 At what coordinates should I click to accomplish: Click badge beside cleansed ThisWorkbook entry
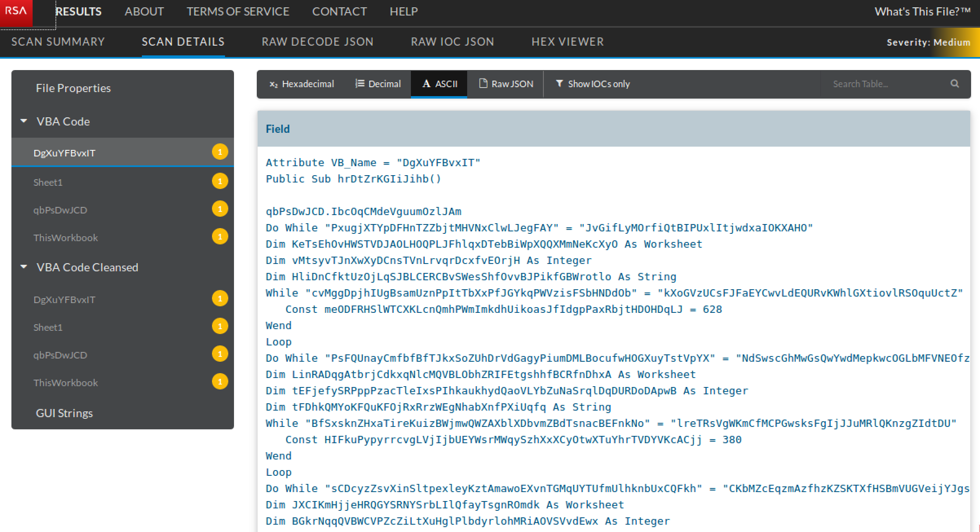pos(220,382)
